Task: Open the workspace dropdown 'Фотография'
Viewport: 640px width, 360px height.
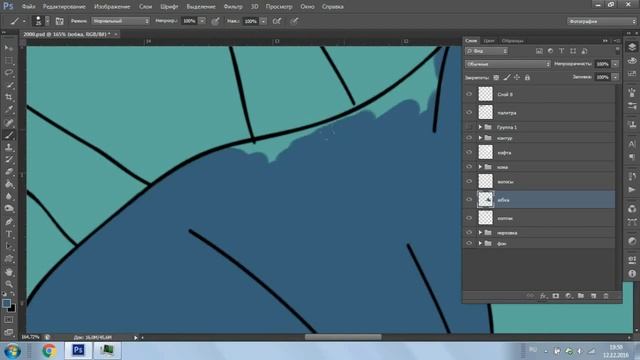Action: click(601, 21)
